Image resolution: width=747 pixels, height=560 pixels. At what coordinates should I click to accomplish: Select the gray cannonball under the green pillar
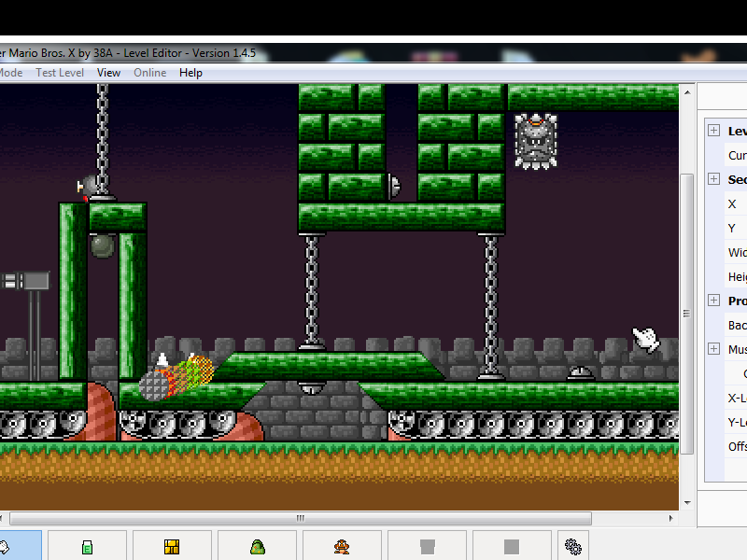(x=103, y=246)
